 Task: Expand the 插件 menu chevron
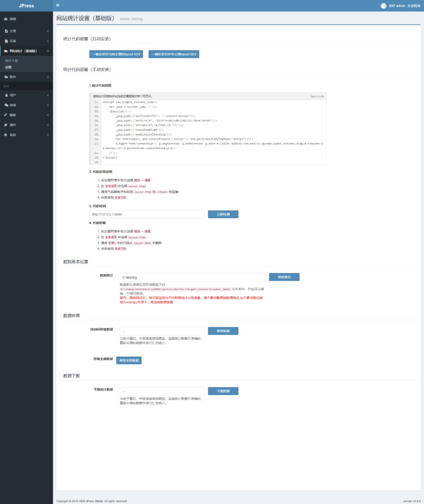pyautogui.click(x=48, y=125)
